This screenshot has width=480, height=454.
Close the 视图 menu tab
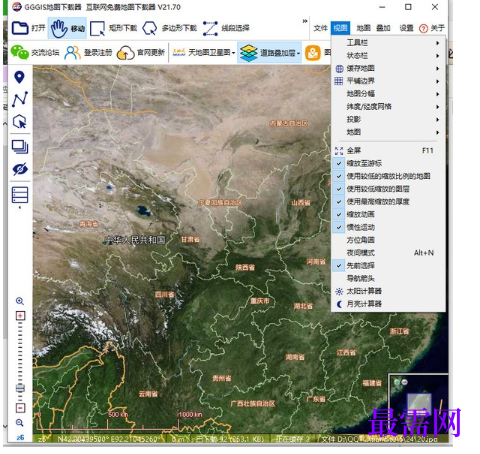[x=340, y=28]
